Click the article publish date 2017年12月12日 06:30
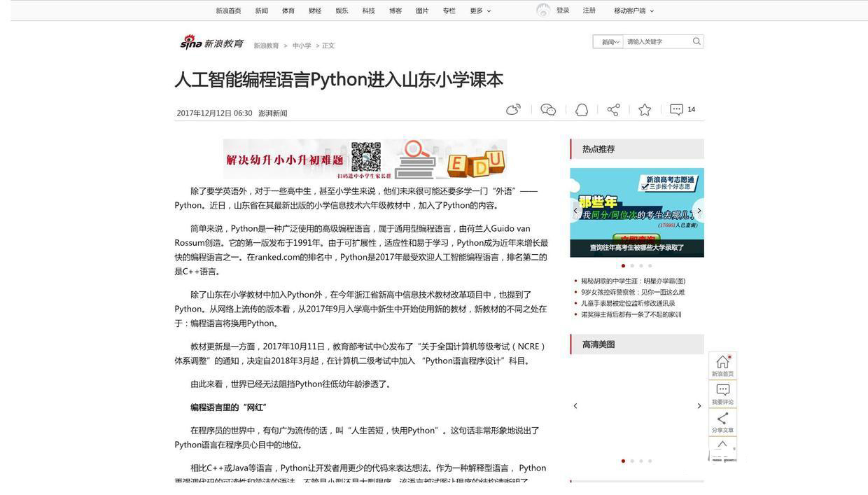 (x=214, y=113)
